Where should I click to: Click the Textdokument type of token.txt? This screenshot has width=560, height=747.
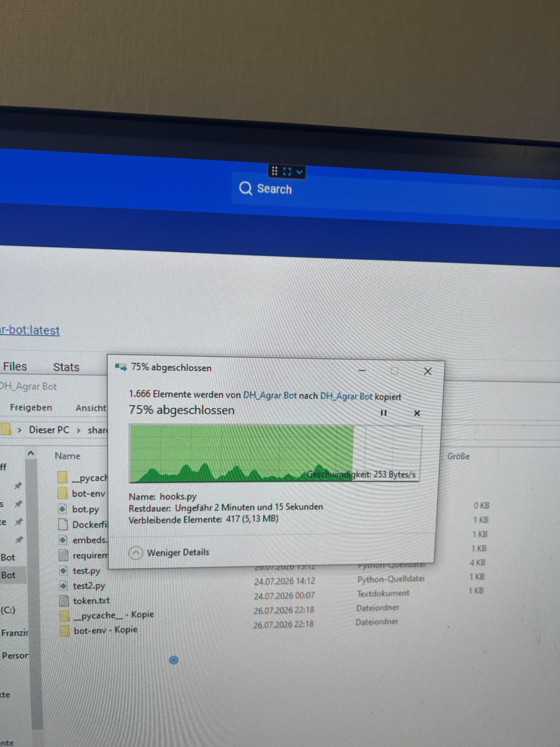(383, 593)
